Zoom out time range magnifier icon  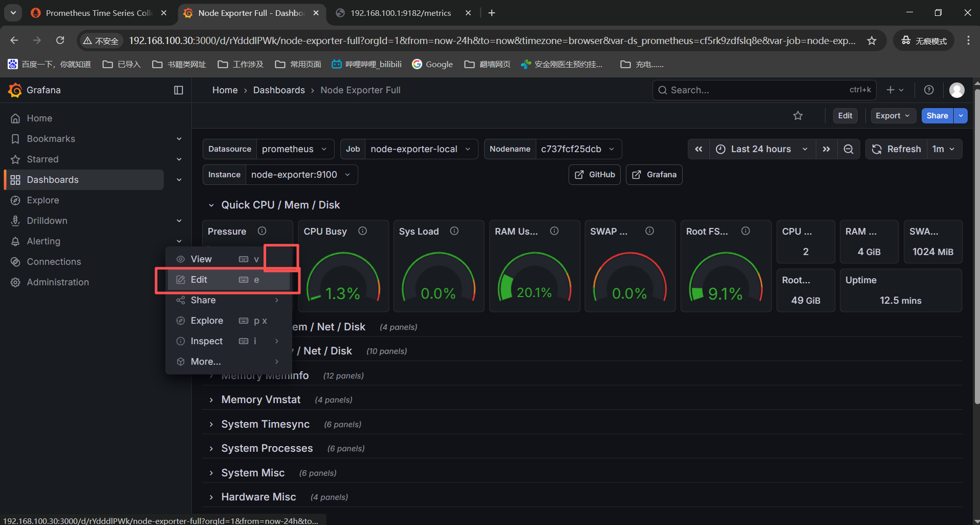[848, 149]
